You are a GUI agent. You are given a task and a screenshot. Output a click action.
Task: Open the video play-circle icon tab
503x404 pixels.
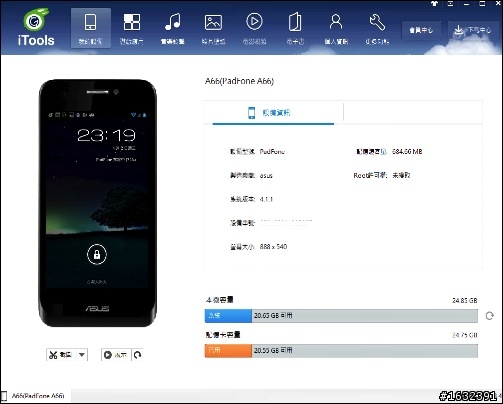tap(254, 29)
